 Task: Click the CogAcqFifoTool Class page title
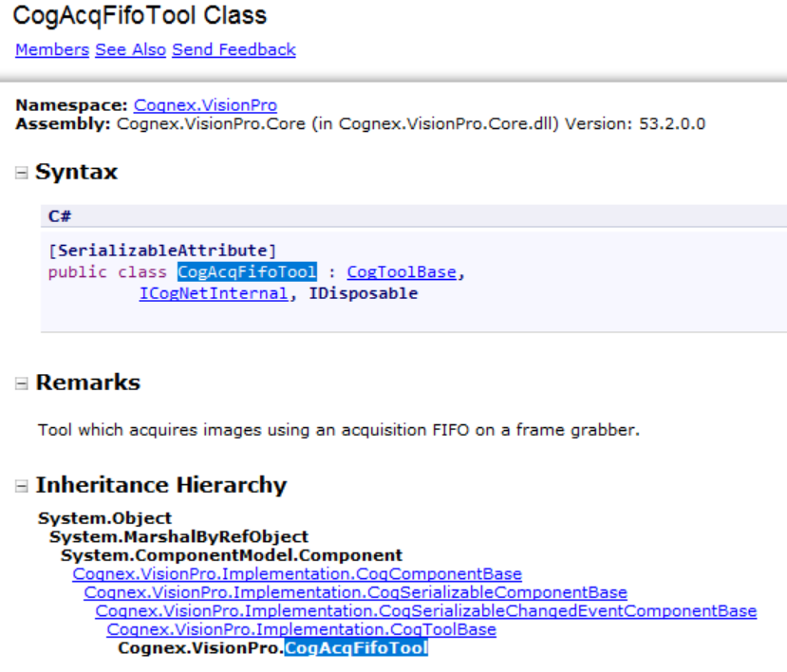tap(140, 15)
